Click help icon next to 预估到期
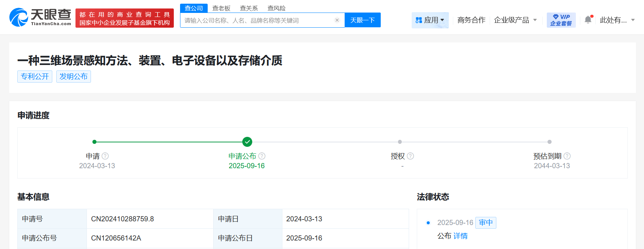Screen dimensions: 644x249 tap(567, 156)
